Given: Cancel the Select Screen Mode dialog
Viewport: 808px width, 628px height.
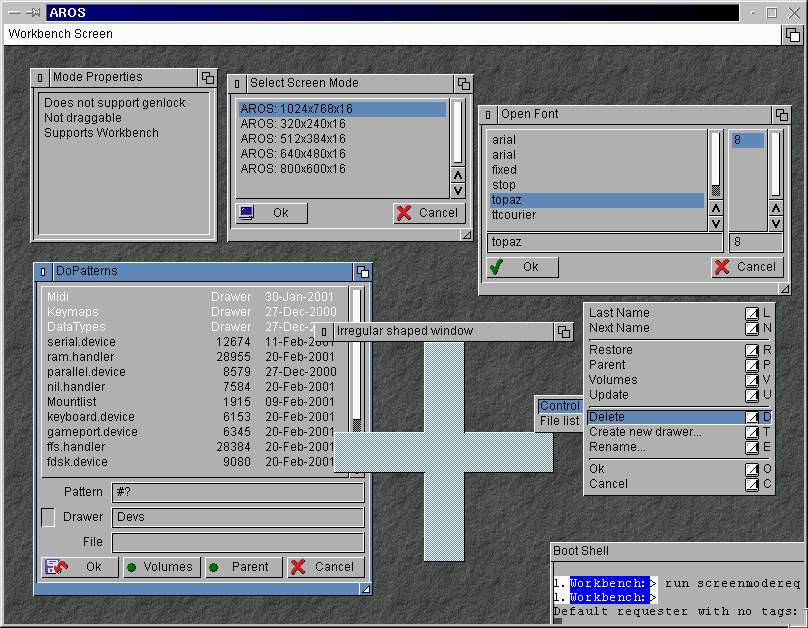Looking at the screenshot, I should tap(429, 213).
